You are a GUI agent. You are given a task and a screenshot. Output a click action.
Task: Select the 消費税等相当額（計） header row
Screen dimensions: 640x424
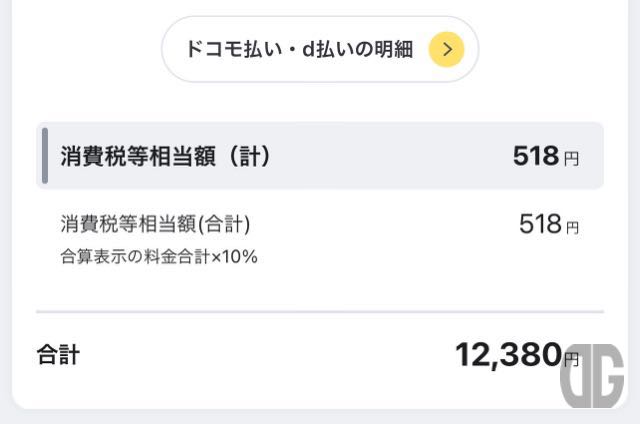[x=320, y=155]
